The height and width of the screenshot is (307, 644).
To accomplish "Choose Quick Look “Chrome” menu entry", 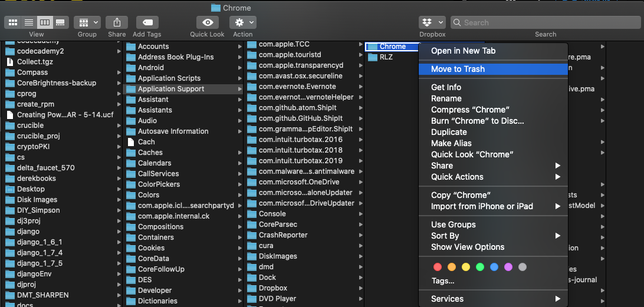I will [x=493, y=154].
